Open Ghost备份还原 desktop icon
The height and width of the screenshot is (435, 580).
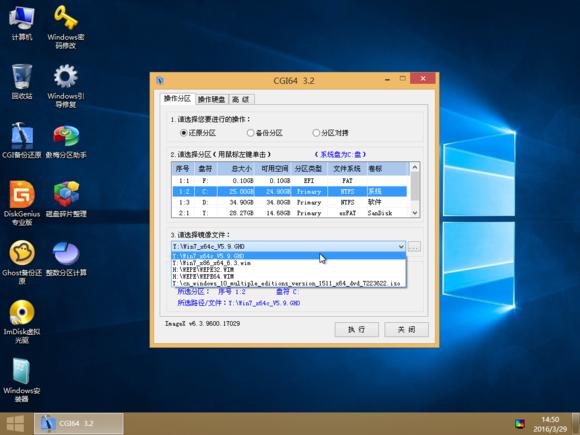tap(22, 262)
